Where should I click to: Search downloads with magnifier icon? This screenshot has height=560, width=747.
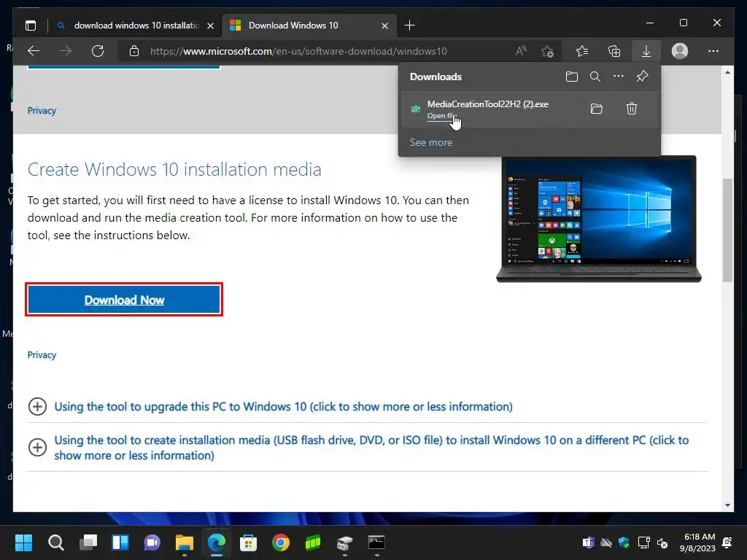click(x=595, y=76)
